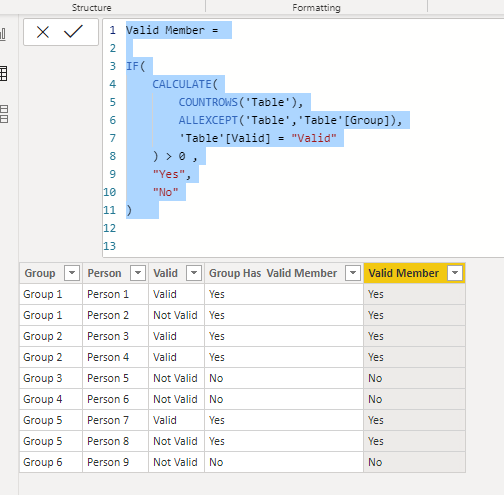The image size is (504, 495).
Task: Click the Formatting ribbon group label
Action: pyautogui.click(x=316, y=8)
